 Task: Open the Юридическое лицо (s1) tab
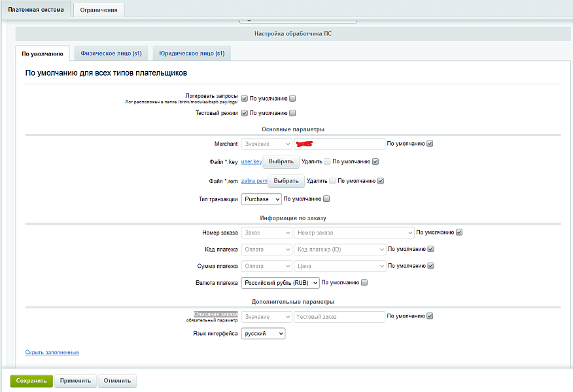point(192,54)
